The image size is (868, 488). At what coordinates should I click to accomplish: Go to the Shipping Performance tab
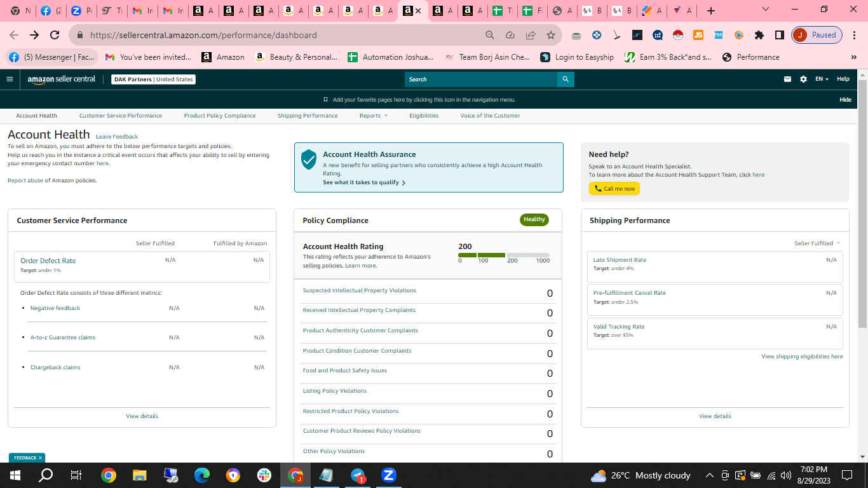pyautogui.click(x=308, y=116)
